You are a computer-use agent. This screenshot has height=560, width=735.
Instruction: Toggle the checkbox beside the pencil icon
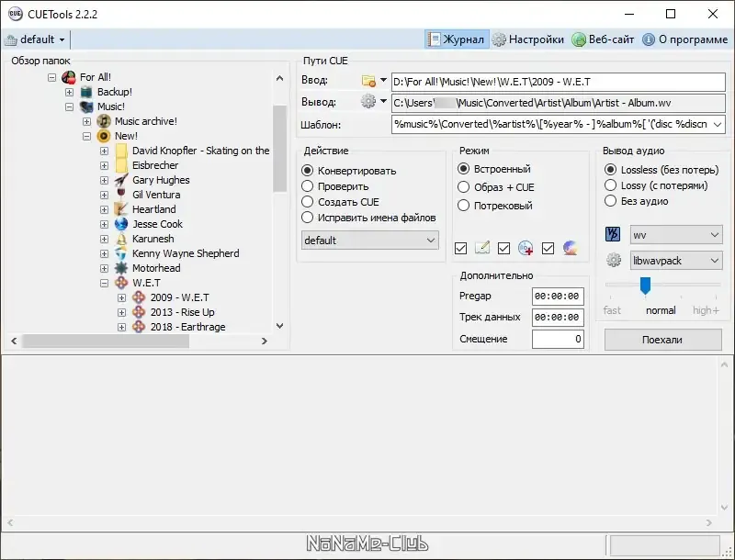(461, 248)
